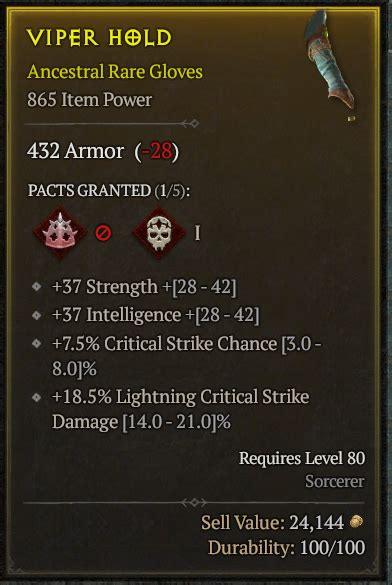The height and width of the screenshot is (585, 392).
Task: Click the red prohibited circle symbol
Action: tap(103, 234)
